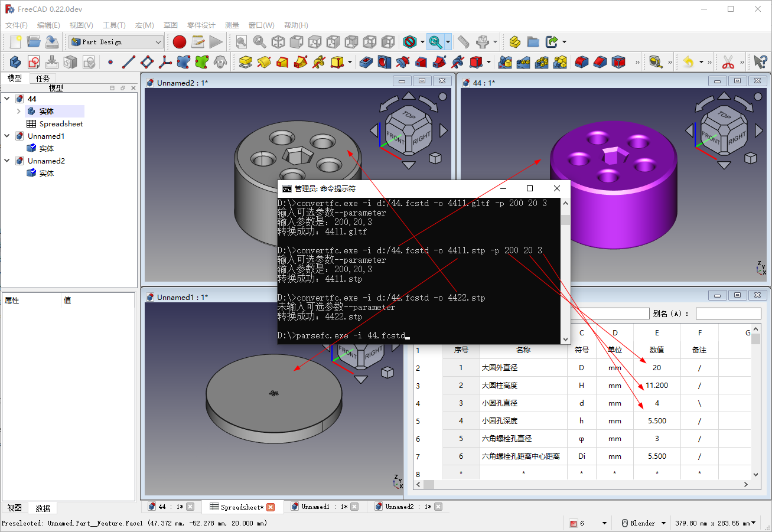Viewport: 772px width, 532px height.
Task: Create a local coordinate system
Action: tap(165, 61)
